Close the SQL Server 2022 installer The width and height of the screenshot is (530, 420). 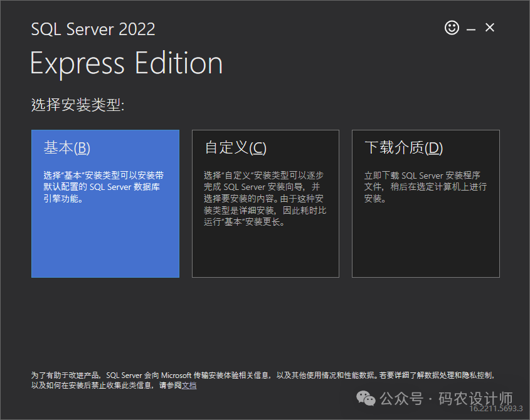[490, 28]
